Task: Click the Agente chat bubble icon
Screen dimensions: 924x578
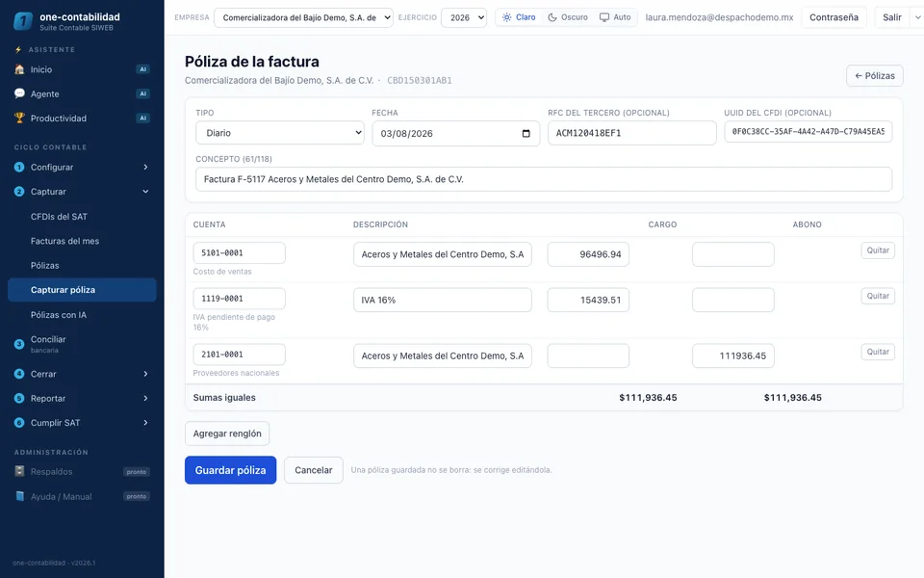Action: [19, 93]
